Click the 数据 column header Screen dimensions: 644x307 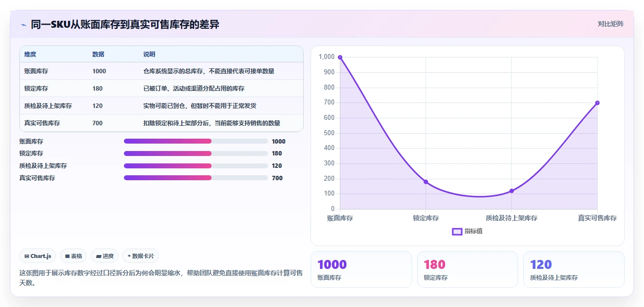tap(99, 54)
